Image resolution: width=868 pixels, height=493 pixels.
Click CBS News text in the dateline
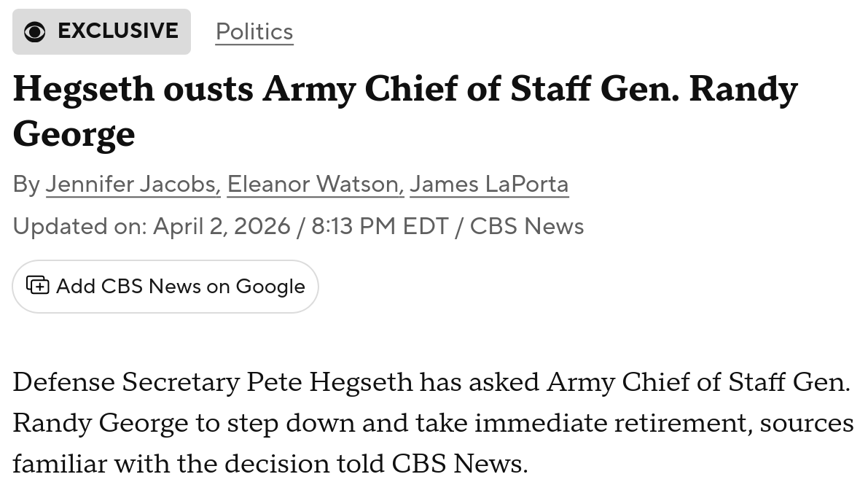526,226
